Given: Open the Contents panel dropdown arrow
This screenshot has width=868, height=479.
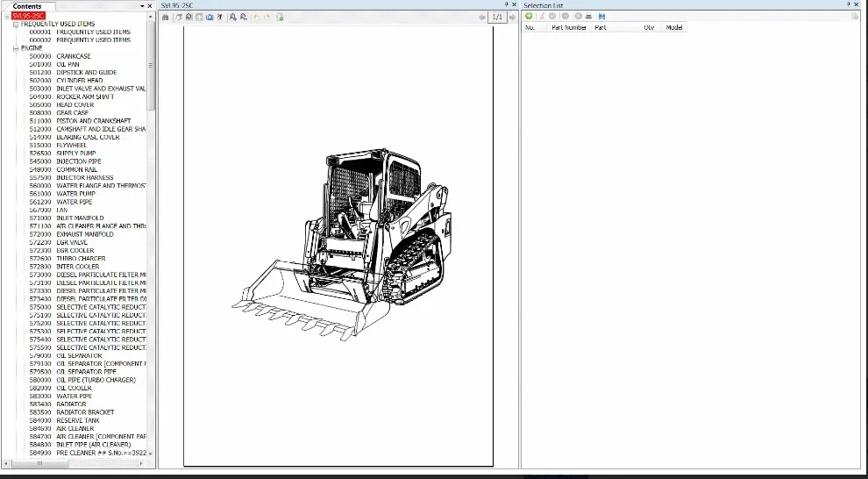Looking at the screenshot, I should [142, 6].
